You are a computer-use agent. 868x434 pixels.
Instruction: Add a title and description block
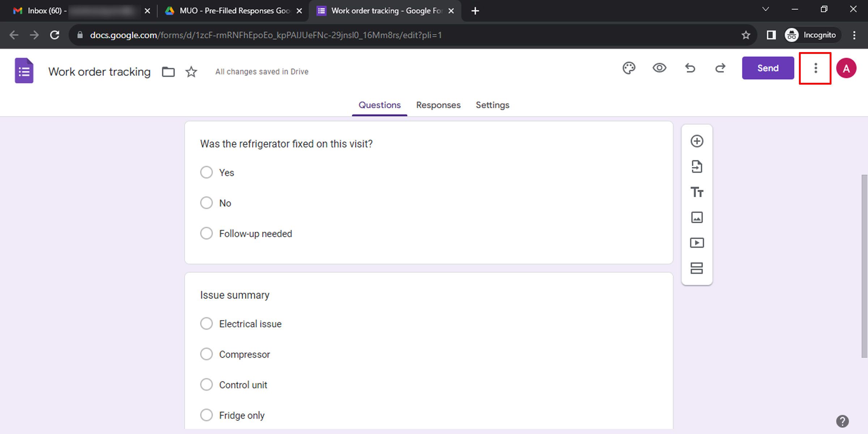pyautogui.click(x=697, y=192)
